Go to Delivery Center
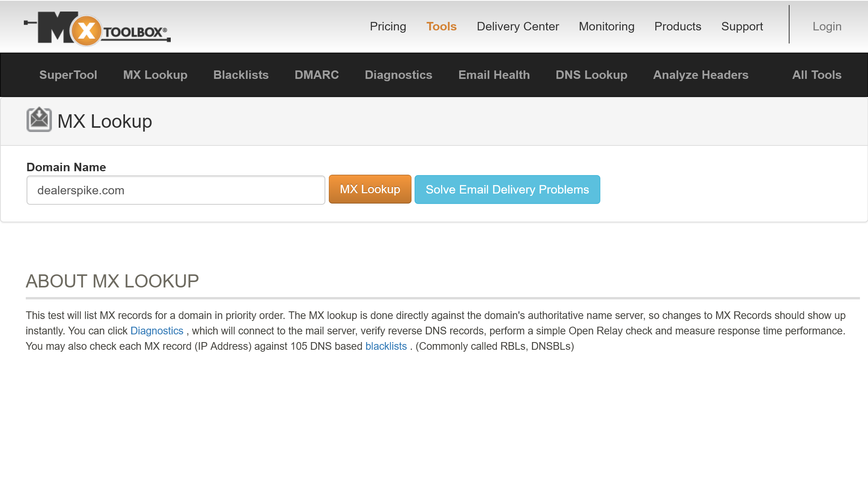 518,26
